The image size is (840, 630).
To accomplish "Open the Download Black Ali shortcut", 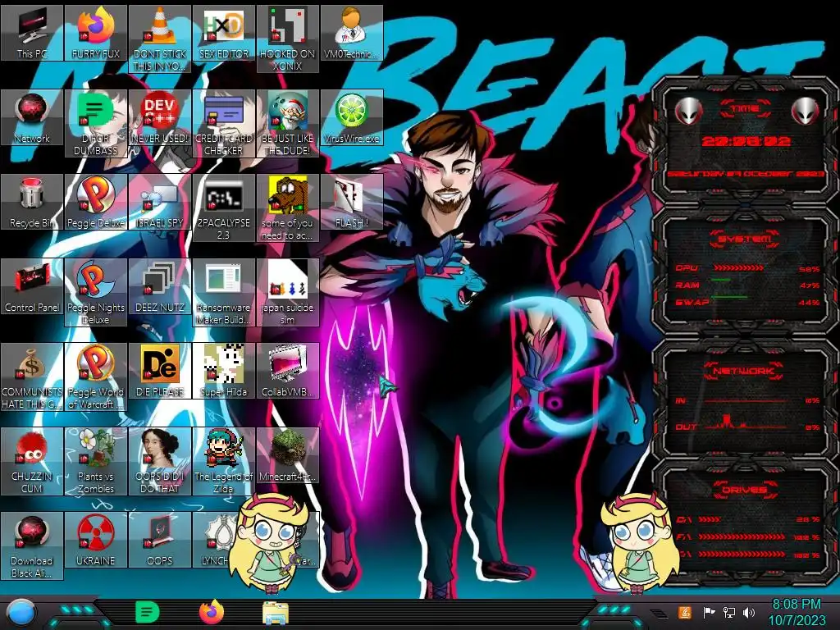I will click(32, 547).
